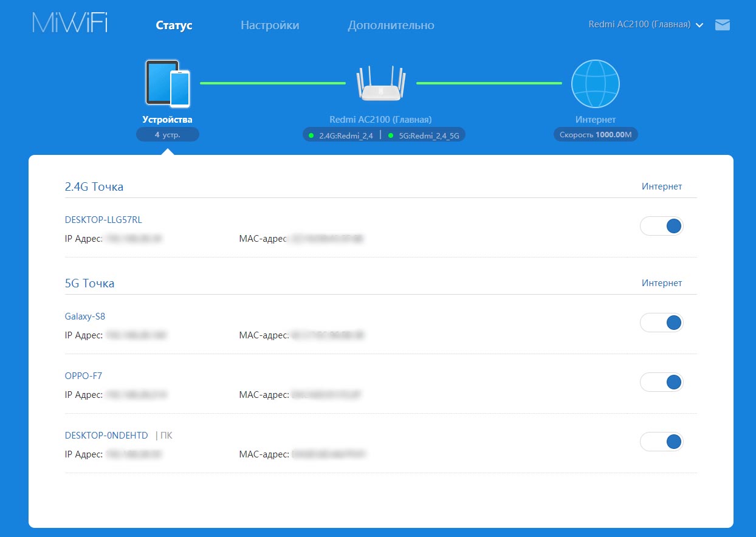Switch off internet for OPPO-F7
Screen dimensions: 756x537
(662, 382)
